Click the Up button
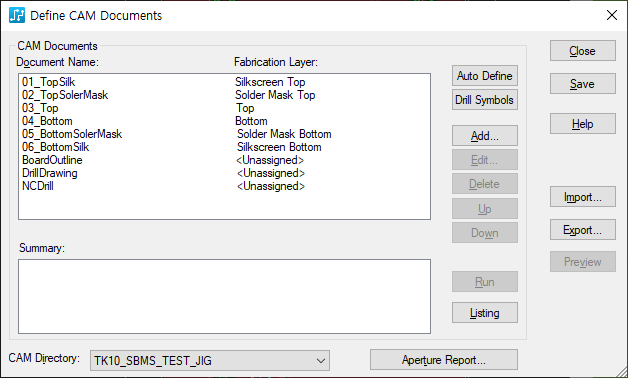 tap(485, 209)
